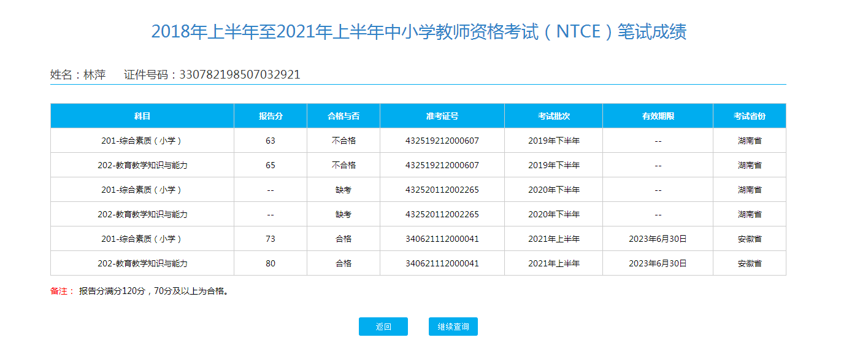Click 2023年6月30日 in the row scoring 80
Viewport: 868px width, 356px height.
pos(658,263)
